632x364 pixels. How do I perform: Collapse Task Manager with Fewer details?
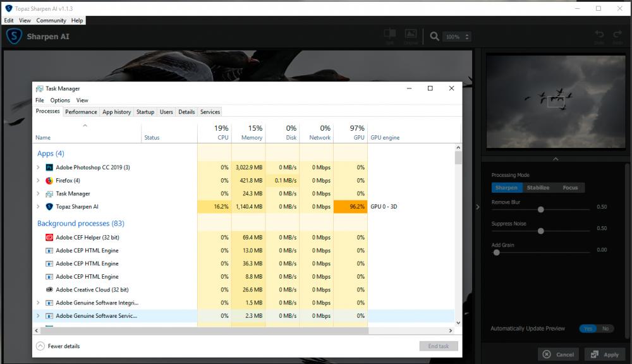point(58,346)
